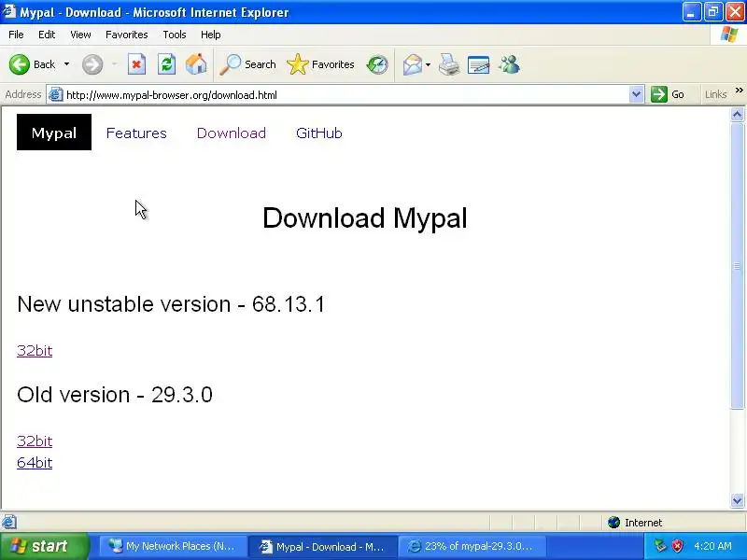The width and height of the screenshot is (747, 560).
Task: Click the status bar page icon
Action: point(9,522)
